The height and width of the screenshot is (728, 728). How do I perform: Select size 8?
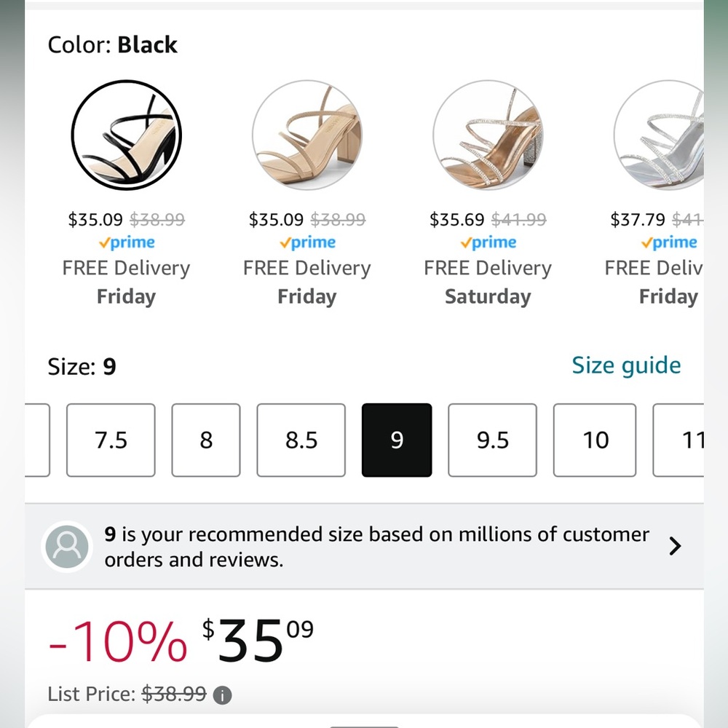206,440
